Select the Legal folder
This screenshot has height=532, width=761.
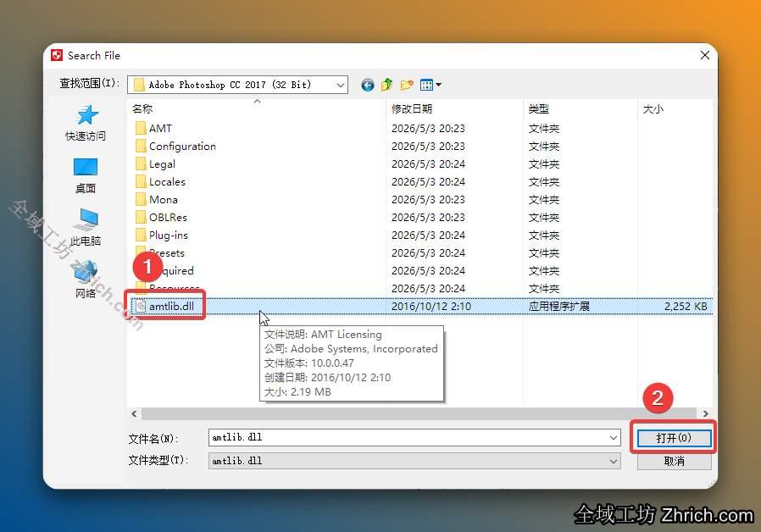pyautogui.click(x=162, y=164)
